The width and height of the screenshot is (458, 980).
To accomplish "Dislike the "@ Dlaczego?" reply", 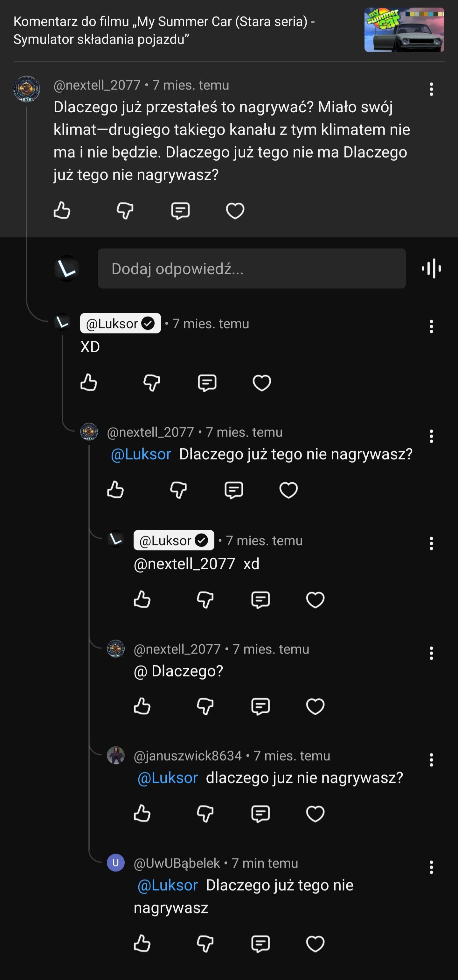I will [x=205, y=706].
